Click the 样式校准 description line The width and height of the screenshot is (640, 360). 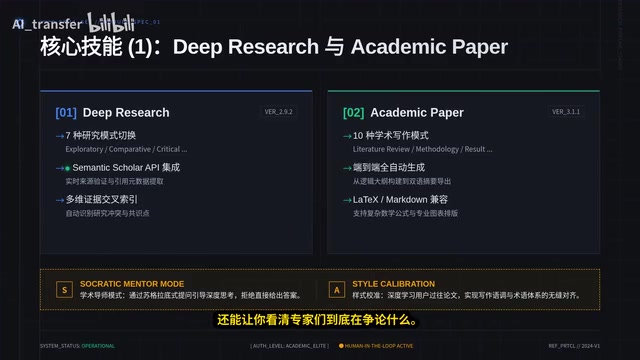(467, 295)
